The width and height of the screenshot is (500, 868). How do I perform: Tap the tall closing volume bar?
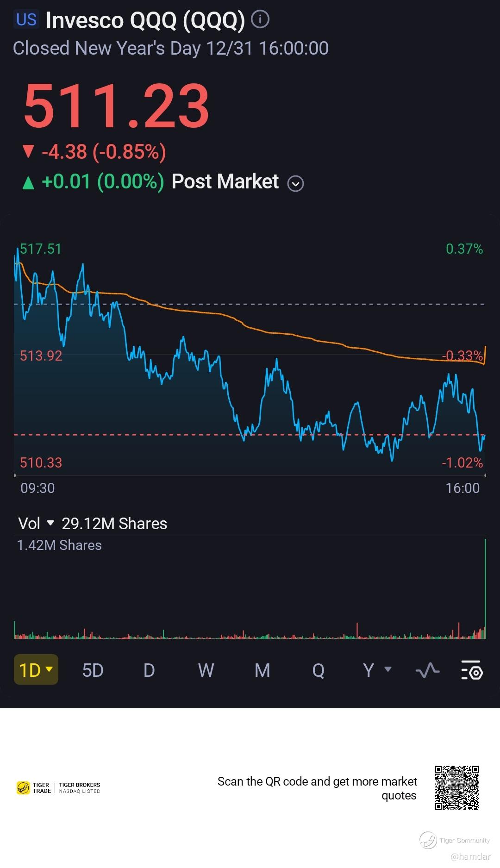click(x=485, y=588)
